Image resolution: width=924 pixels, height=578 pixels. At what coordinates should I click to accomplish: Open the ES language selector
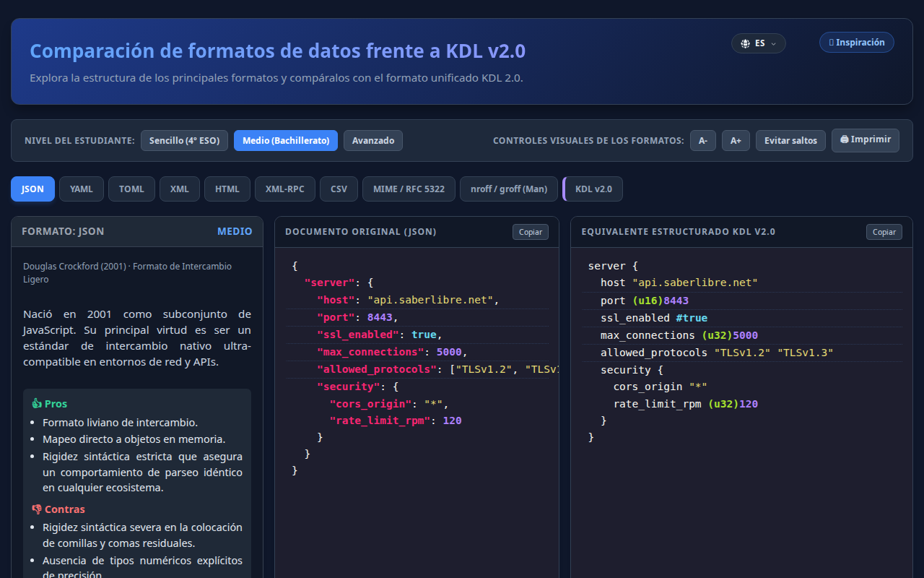[x=759, y=43]
